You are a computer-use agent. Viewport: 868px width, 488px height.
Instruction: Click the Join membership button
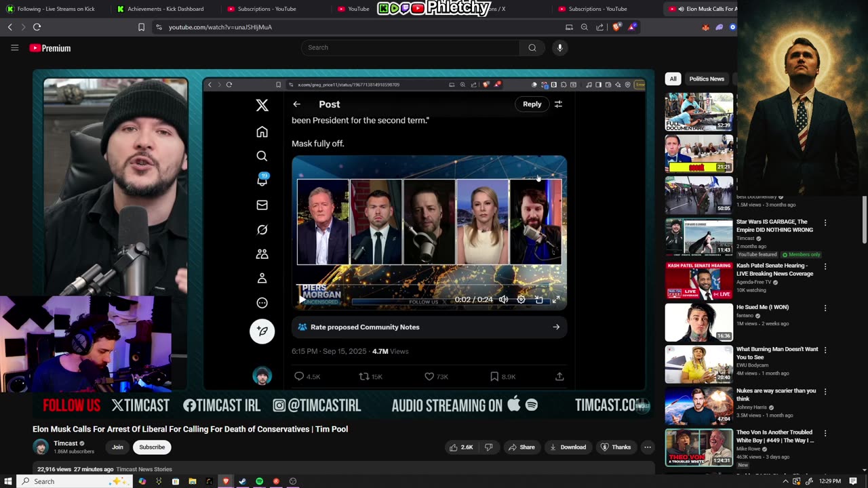click(x=117, y=447)
